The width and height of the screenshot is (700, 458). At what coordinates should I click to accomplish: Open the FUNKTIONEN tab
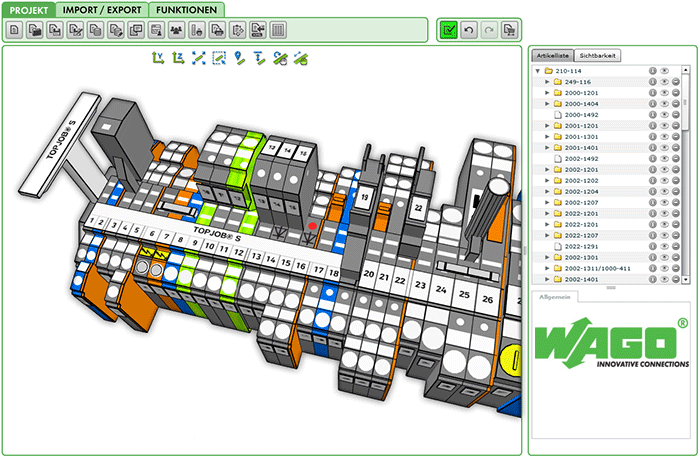(x=186, y=10)
